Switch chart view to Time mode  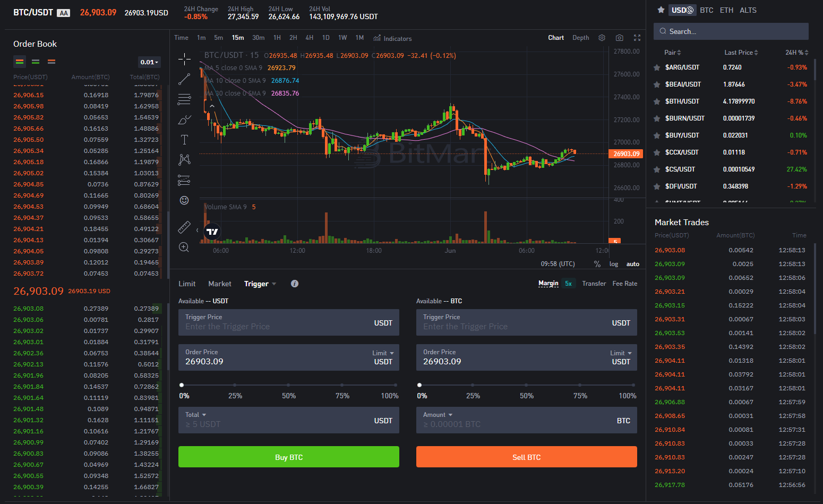[181, 38]
